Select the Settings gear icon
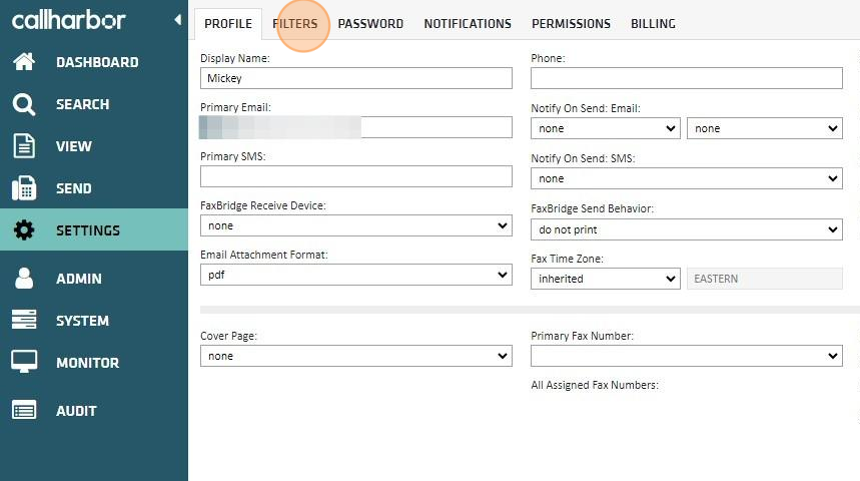 tap(24, 230)
